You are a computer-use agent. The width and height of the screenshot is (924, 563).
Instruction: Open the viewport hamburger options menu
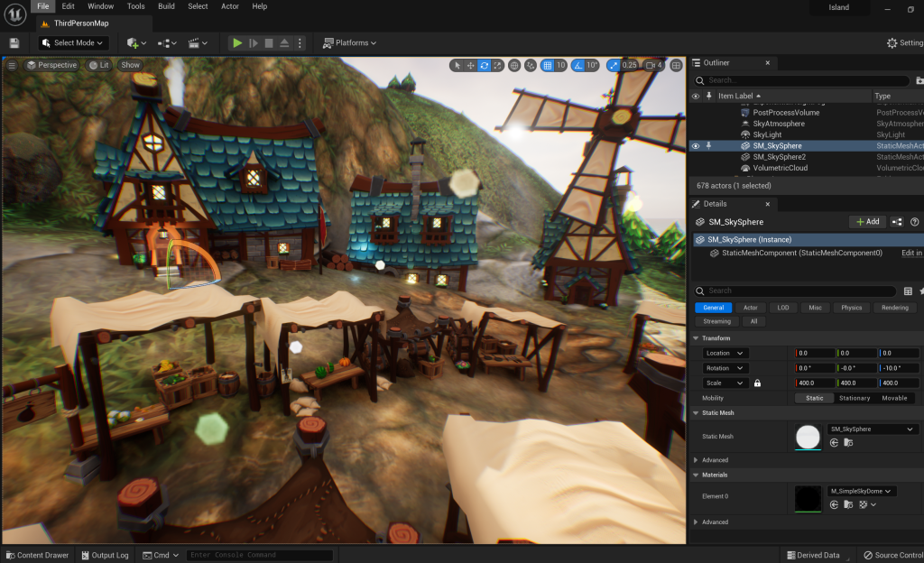pyautogui.click(x=12, y=65)
